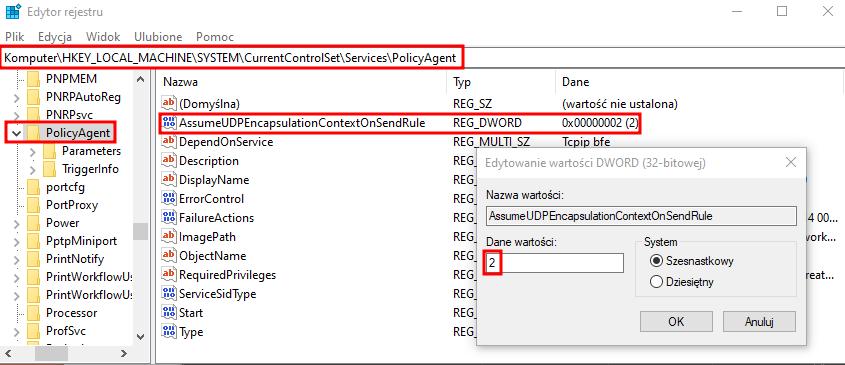The image size is (845, 365).
Task: Collapse the PolicyAgent tree node
Action: [16, 133]
